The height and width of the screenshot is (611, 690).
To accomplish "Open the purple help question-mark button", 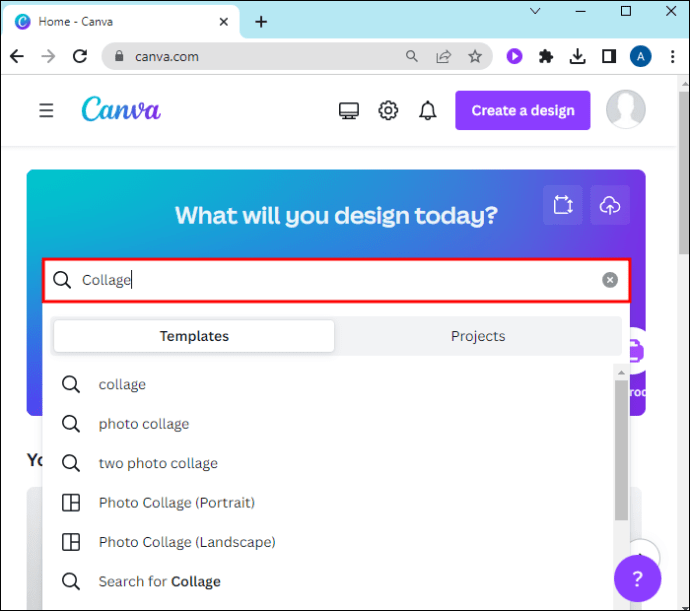I will [637, 578].
